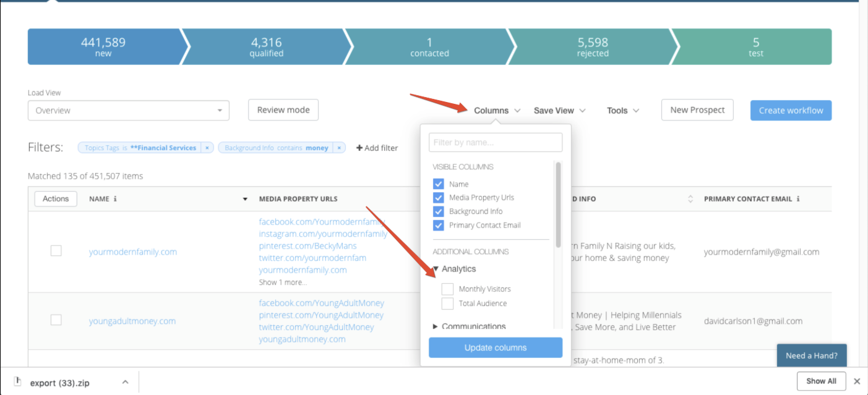This screenshot has width=868, height=395.
Task: Open export (33).zip file options chevron
Action: 124,382
